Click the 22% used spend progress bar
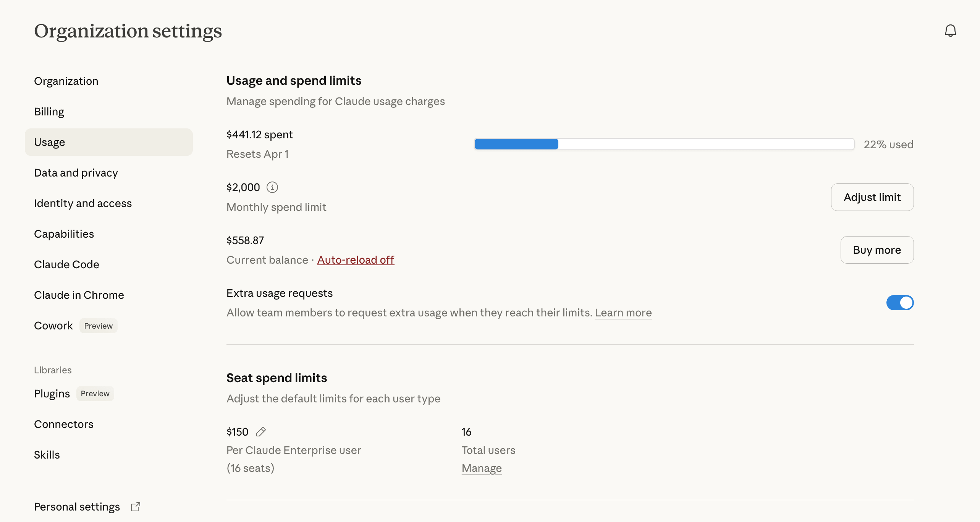This screenshot has width=980, height=522. point(664,144)
